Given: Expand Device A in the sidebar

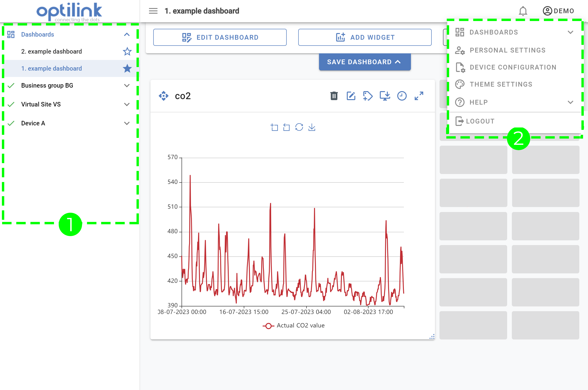Looking at the screenshot, I should coord(127,123).
